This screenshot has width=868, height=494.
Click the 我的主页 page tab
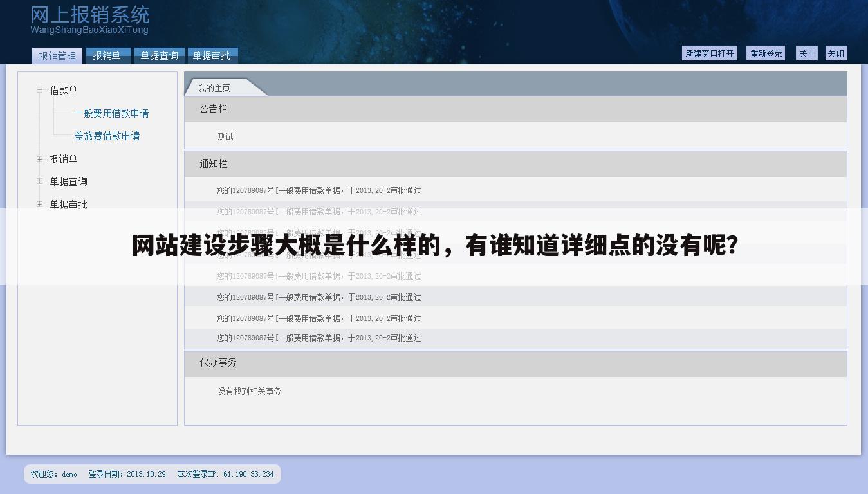pos(214,87)
